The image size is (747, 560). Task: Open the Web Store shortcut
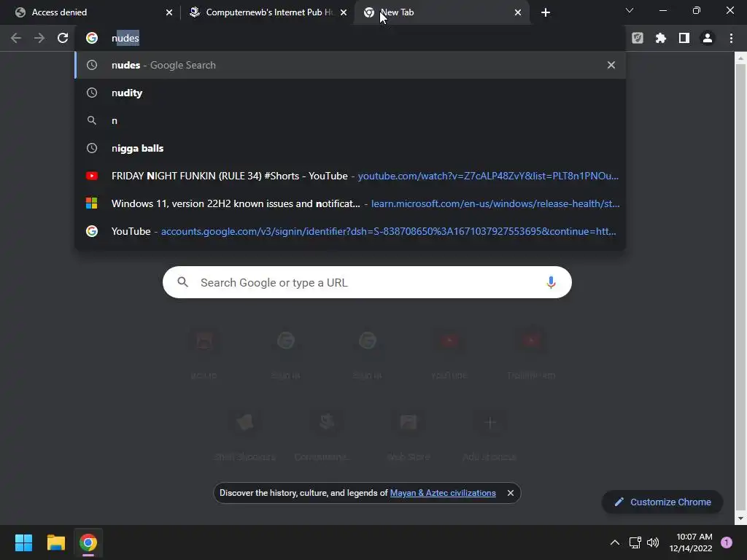click(x=409, y=436)
